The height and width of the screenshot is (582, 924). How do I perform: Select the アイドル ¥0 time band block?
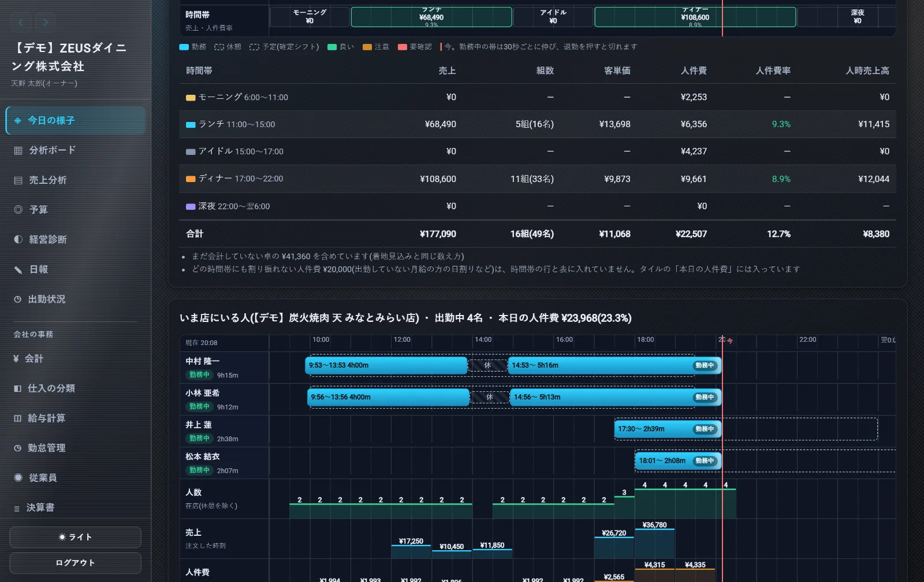coord(553,17)
